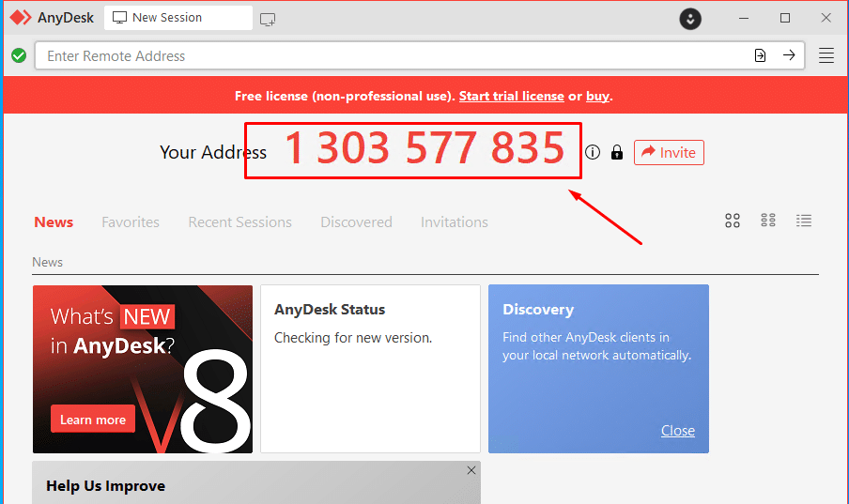Click the Start trial license link
The image size is (849, 504).
pos(512,96)
